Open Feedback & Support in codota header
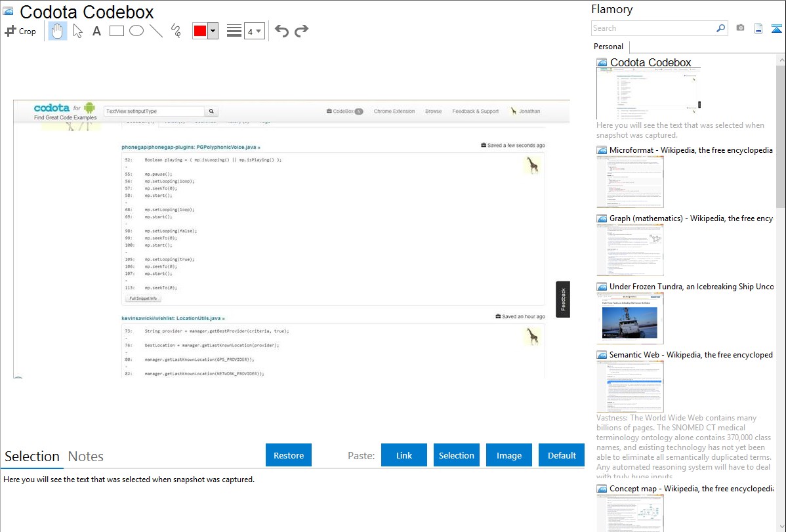This screenshot has height=532, width=786. [475, 112]
